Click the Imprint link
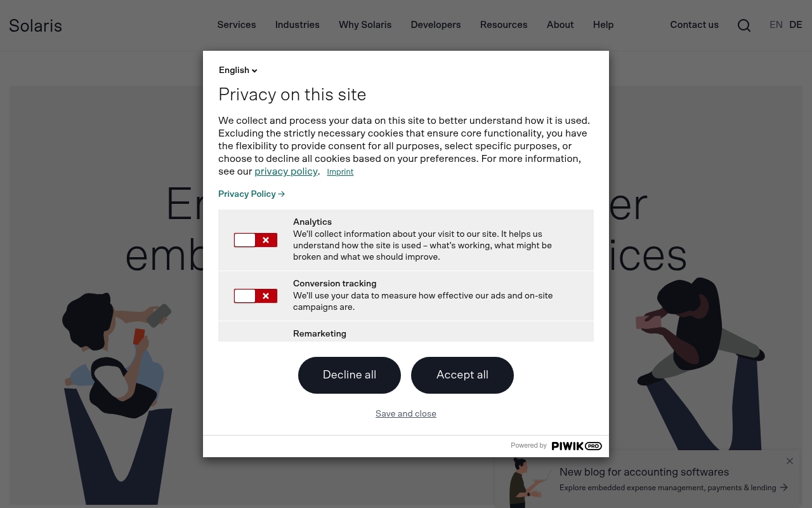This screenshot has width=812, height=508. [340, 172]
